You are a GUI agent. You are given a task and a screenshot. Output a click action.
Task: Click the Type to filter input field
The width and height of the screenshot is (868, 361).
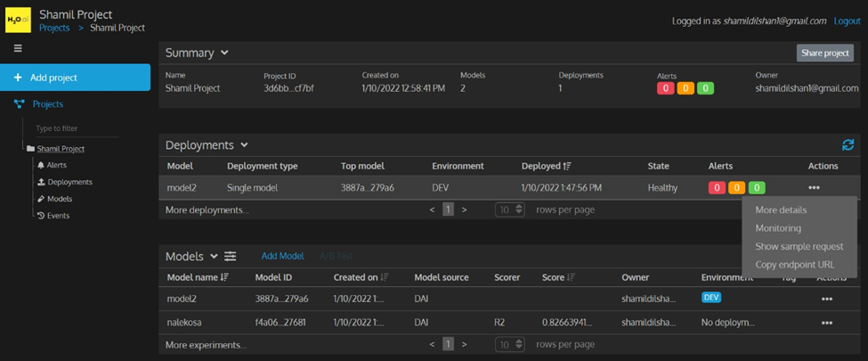(75, 128)
